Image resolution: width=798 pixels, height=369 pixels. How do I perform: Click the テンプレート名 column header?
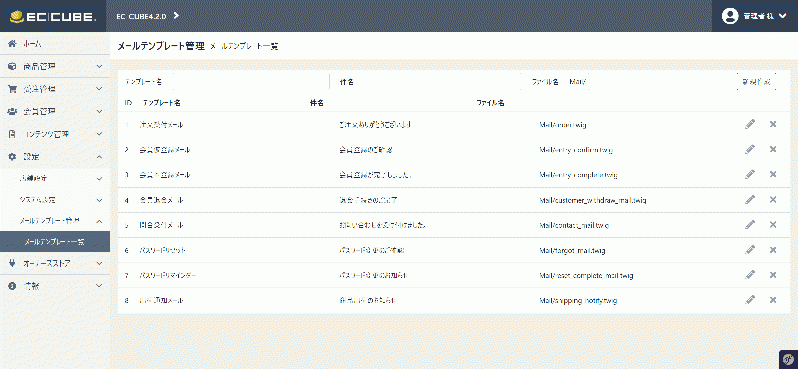(162, 103)
